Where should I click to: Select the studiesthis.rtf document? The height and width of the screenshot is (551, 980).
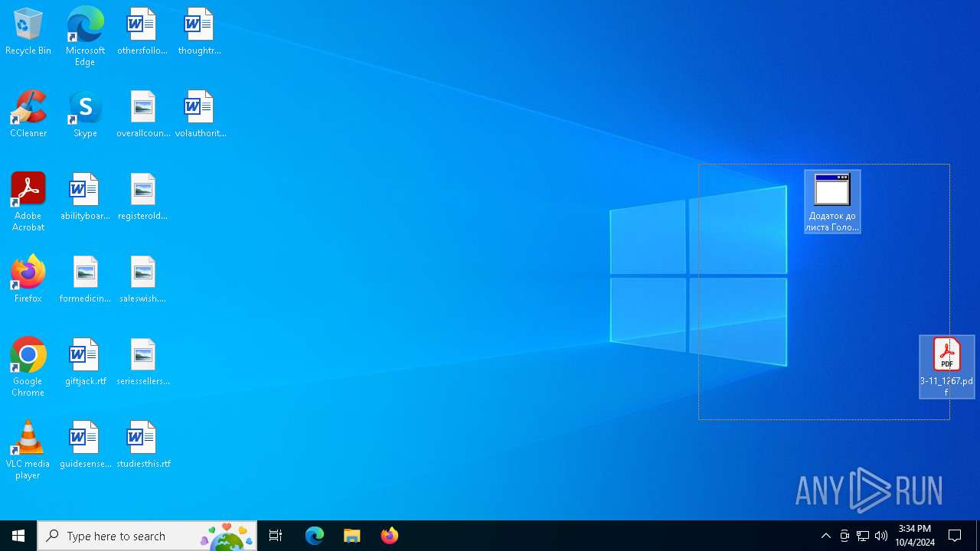click(143, 445)
